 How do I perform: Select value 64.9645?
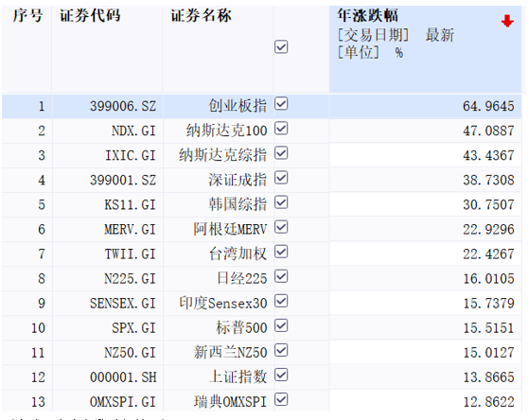(x=488, y=106)
